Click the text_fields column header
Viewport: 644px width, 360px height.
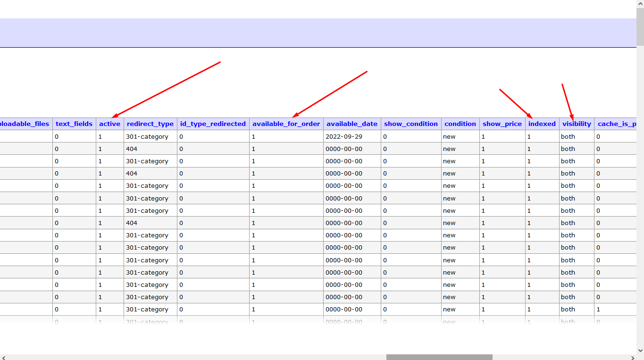click(x=74, y=124)
